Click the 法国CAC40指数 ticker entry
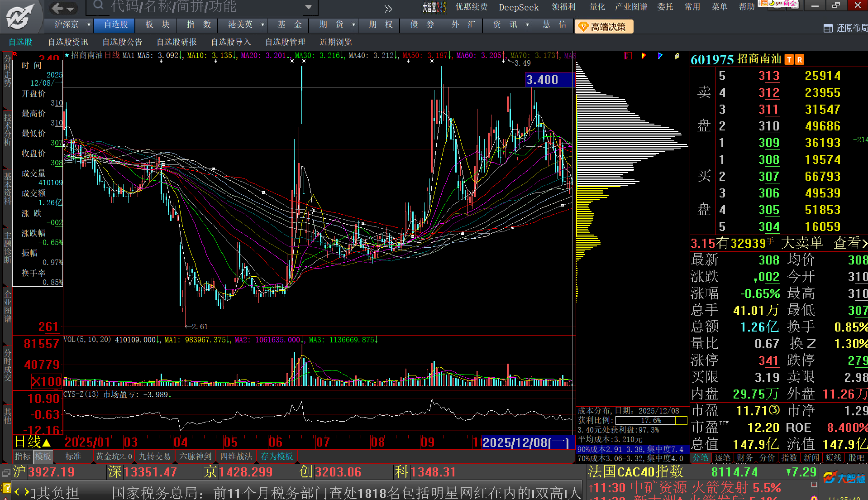 coord(636,472)
